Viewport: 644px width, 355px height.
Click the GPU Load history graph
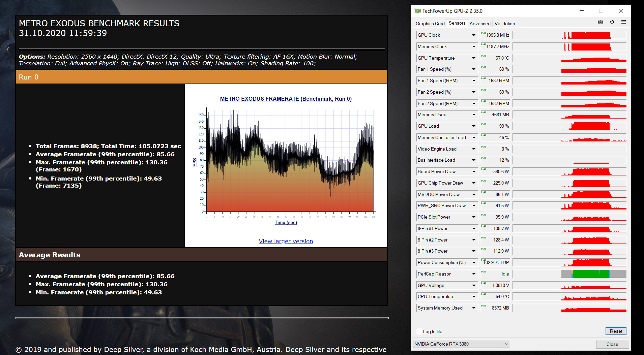[x=569, y=126]
